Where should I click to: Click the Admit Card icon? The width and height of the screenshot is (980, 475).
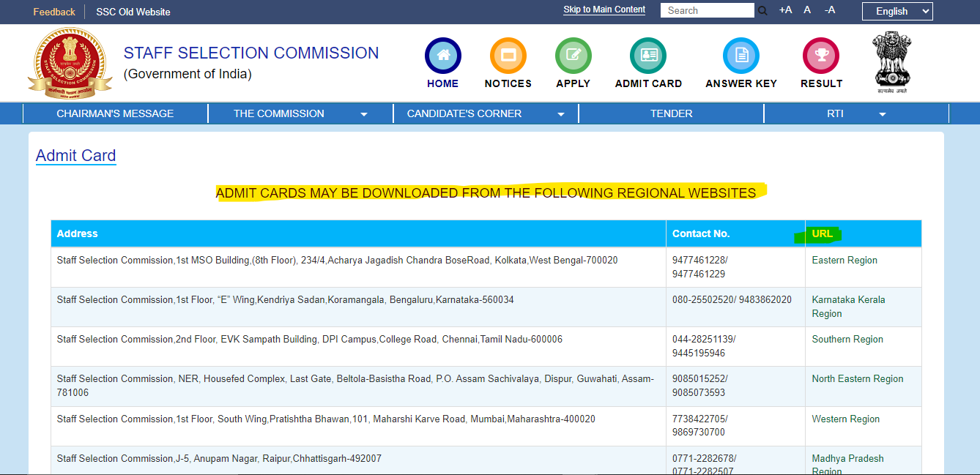(648, 56)
